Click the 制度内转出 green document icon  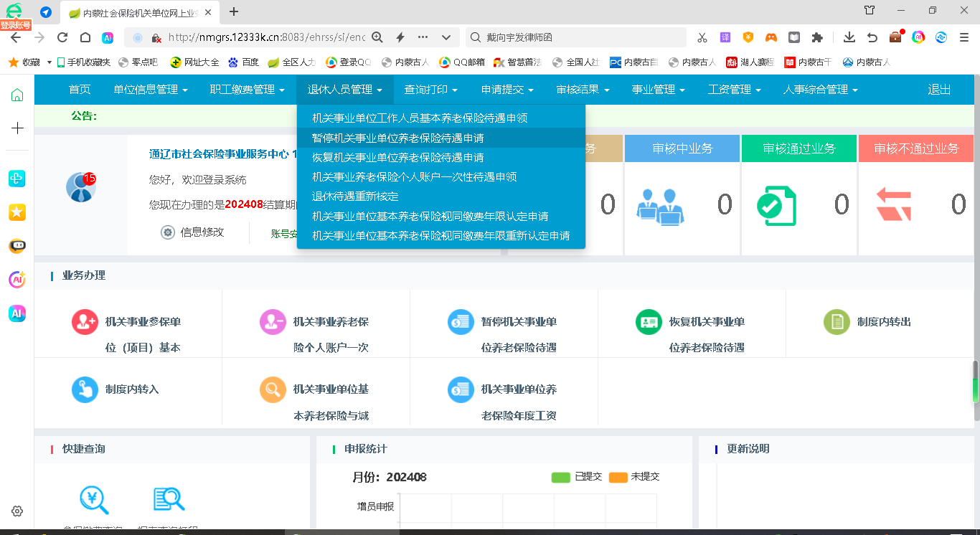coord(837,322)
